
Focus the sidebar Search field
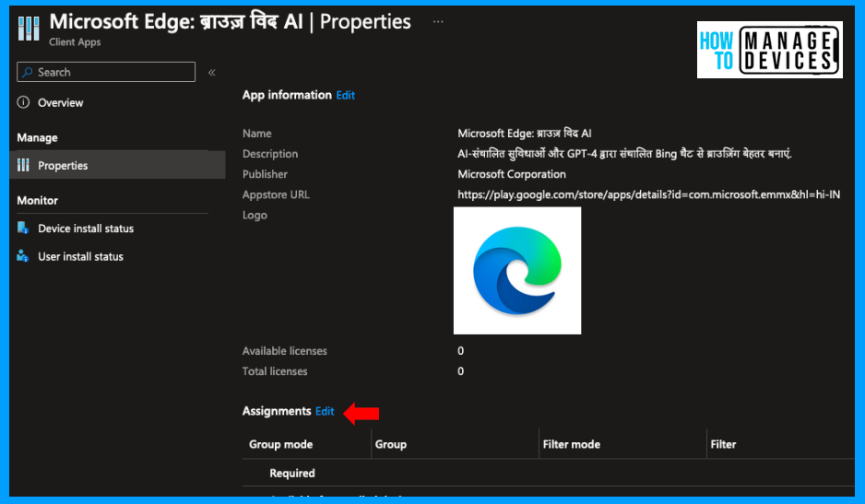[106, 72]
